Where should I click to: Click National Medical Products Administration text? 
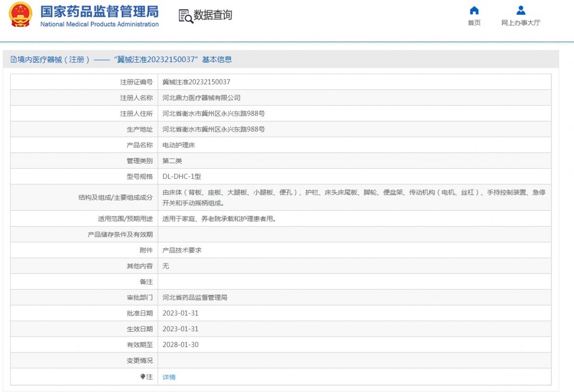[x=99, y=24]
